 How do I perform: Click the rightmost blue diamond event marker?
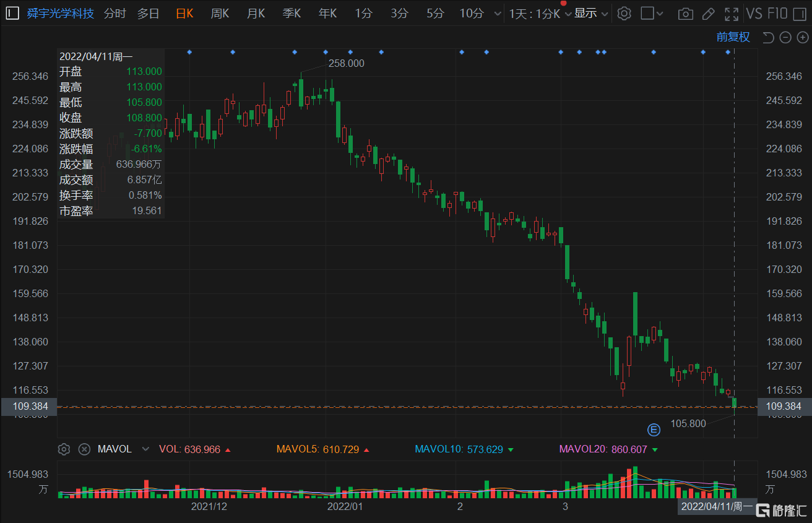[x=728, y=52]
